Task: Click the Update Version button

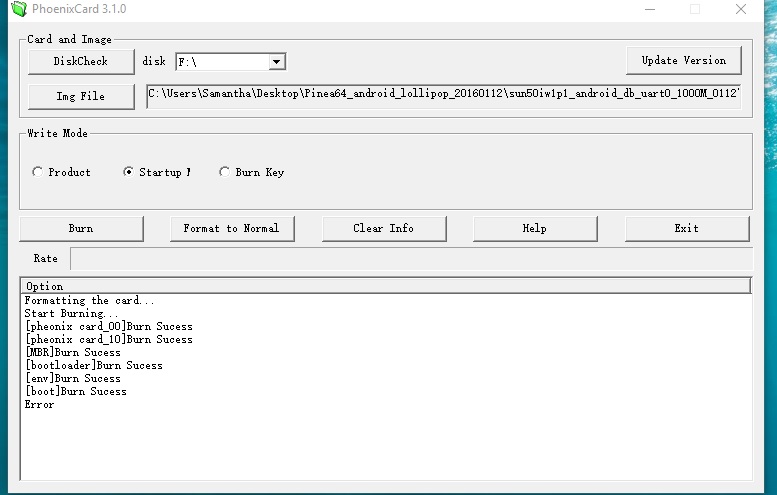Action: coord(683,60)
